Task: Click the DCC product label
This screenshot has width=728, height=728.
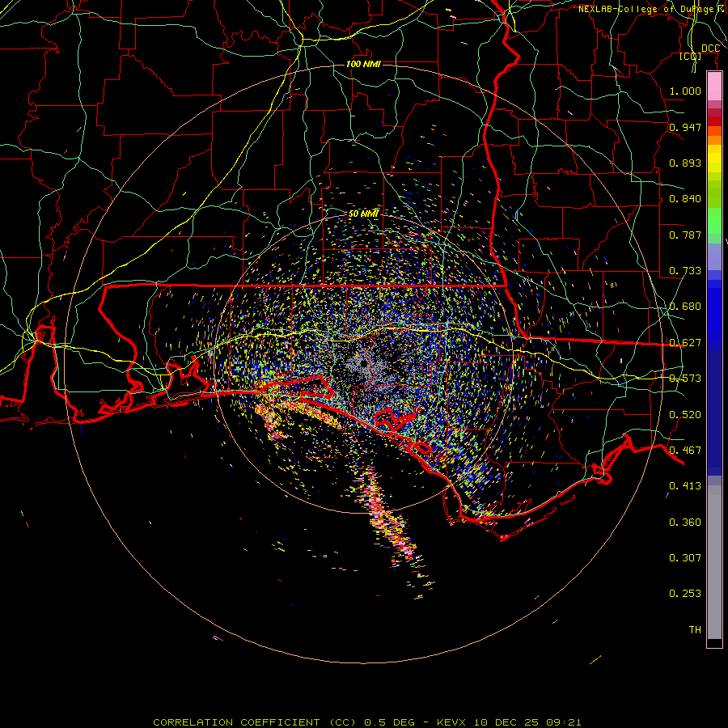Action: (710, 49)
